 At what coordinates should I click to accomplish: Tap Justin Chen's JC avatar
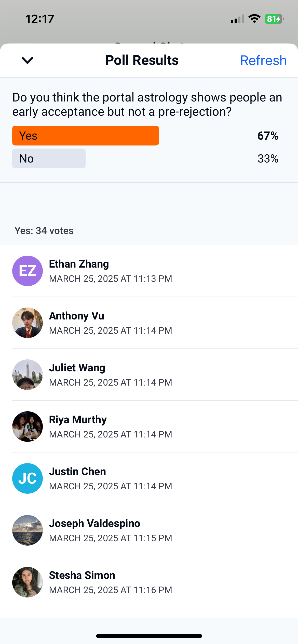28,478
